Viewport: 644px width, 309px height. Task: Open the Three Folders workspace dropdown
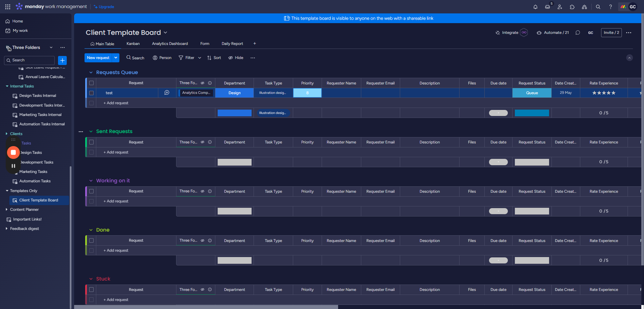click(51, 48)
